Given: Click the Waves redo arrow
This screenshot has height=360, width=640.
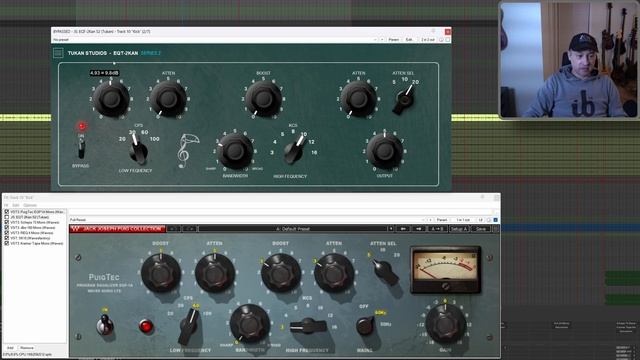Looking at the screenshot, I should [189, 229].
